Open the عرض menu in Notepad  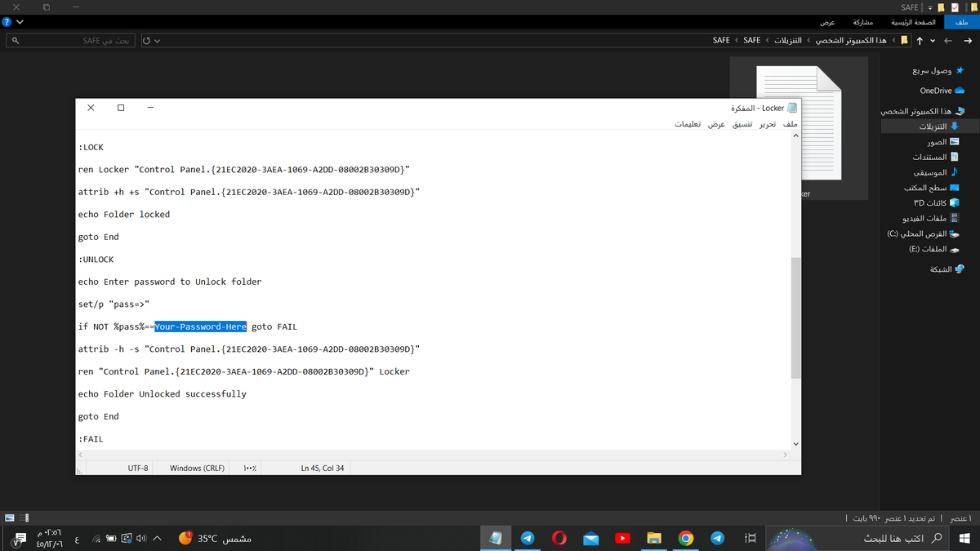[x=716, y=124]
